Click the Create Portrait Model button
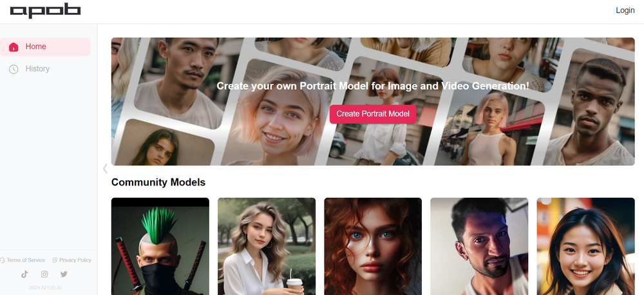 [x=373, y=114]
